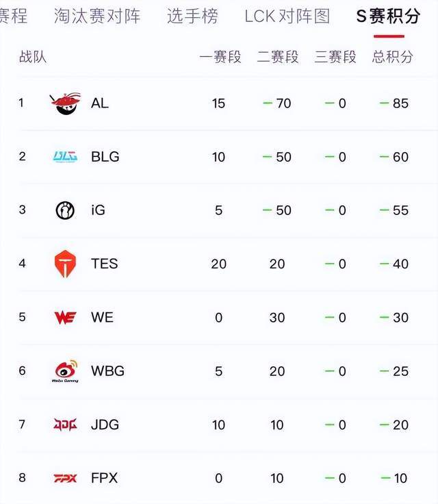This screenshot has height=504, width=438.
Task: Click AL total points 85
Action: pyautogui.click(x=400, y=103)
